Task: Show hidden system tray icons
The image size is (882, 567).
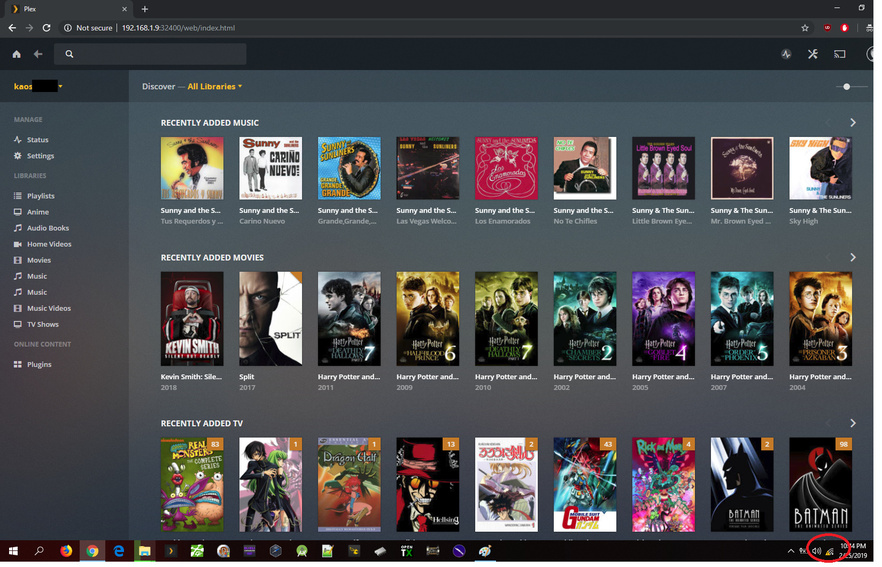Action: click(x=790, y=552)
